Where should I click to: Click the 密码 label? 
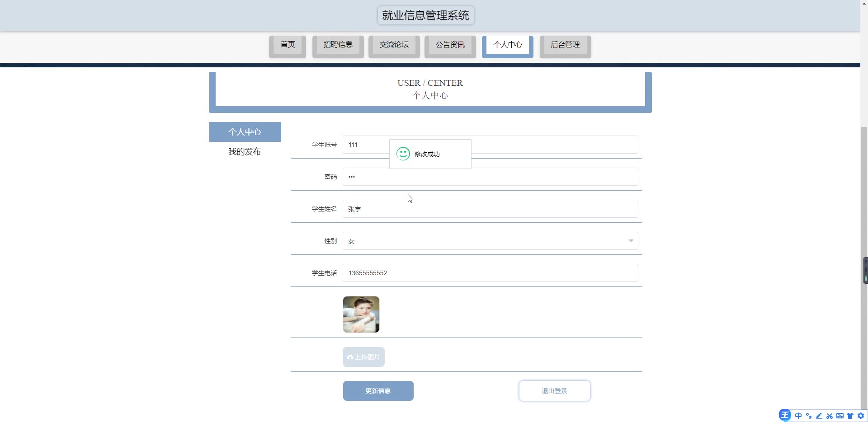pos(330,177)
